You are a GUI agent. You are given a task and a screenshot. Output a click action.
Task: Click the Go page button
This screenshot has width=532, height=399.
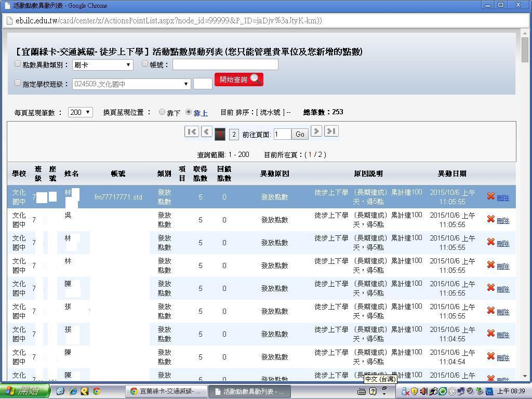click(x=300, y=134)
